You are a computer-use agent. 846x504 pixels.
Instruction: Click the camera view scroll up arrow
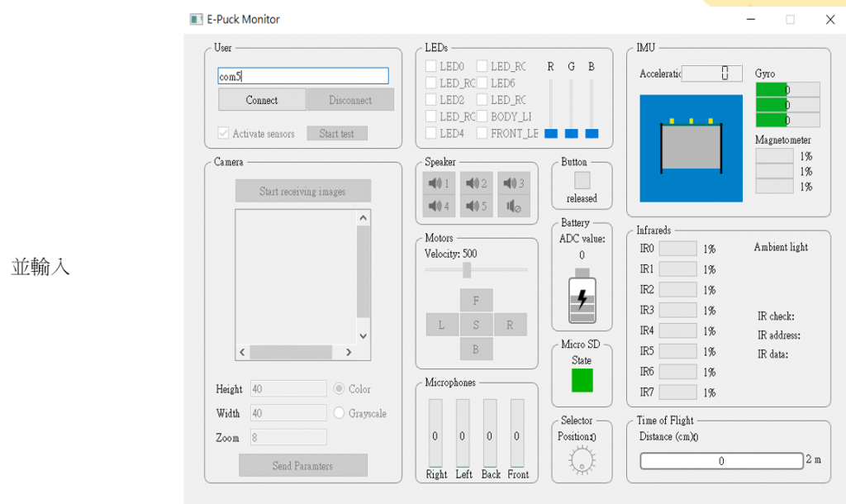[x=364, y=218]
